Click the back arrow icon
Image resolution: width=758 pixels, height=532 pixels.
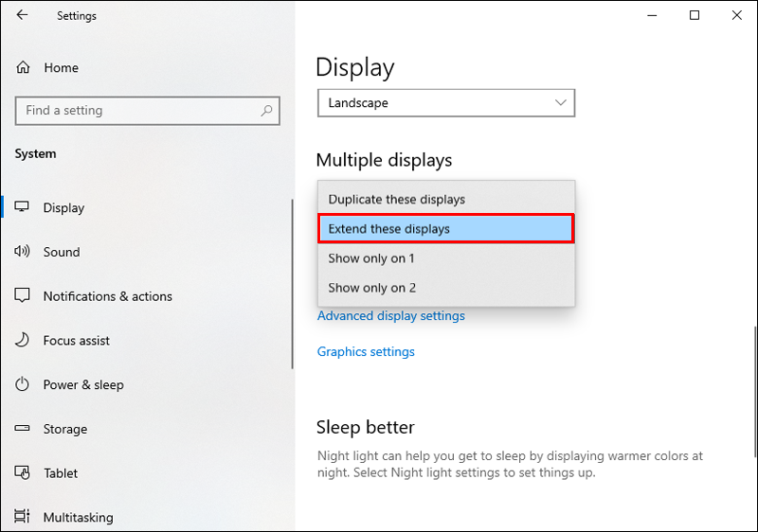[x=22, y=15]
